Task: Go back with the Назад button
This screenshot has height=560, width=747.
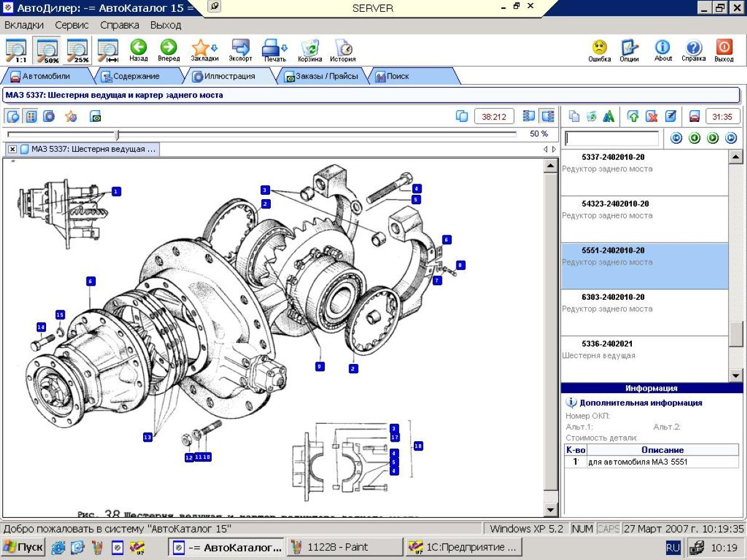Action: [138, 50]
